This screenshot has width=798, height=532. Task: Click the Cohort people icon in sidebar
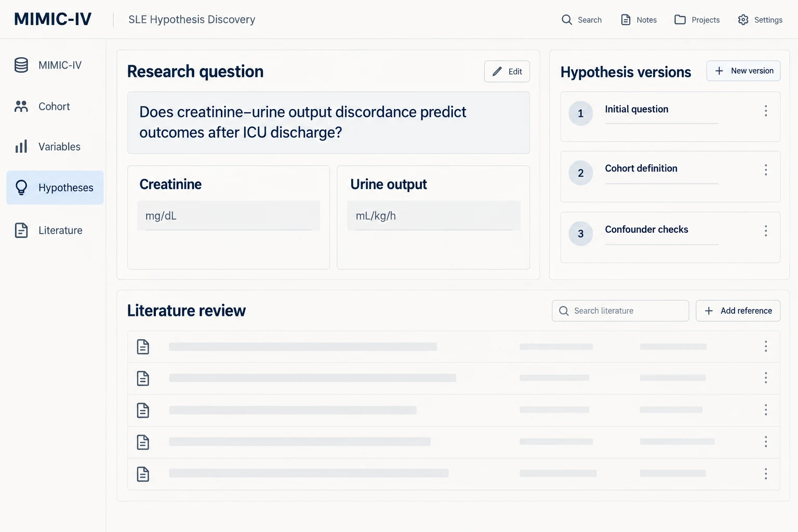coord(21,107)
